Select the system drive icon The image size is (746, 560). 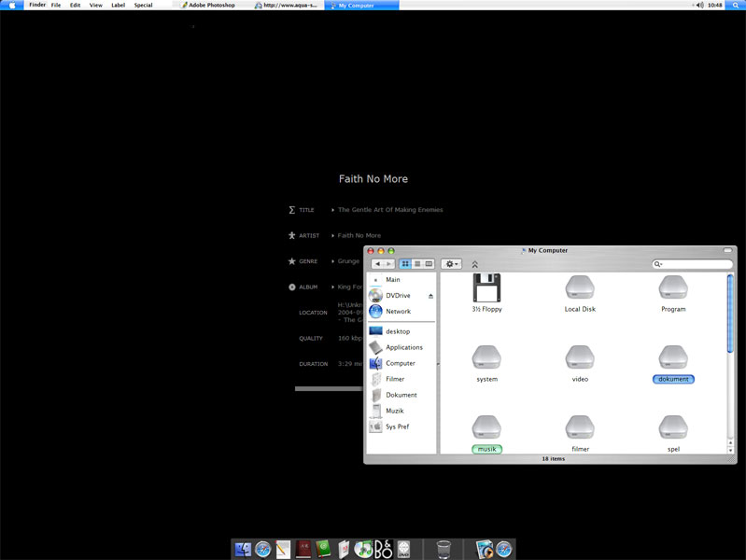(486, 357)
